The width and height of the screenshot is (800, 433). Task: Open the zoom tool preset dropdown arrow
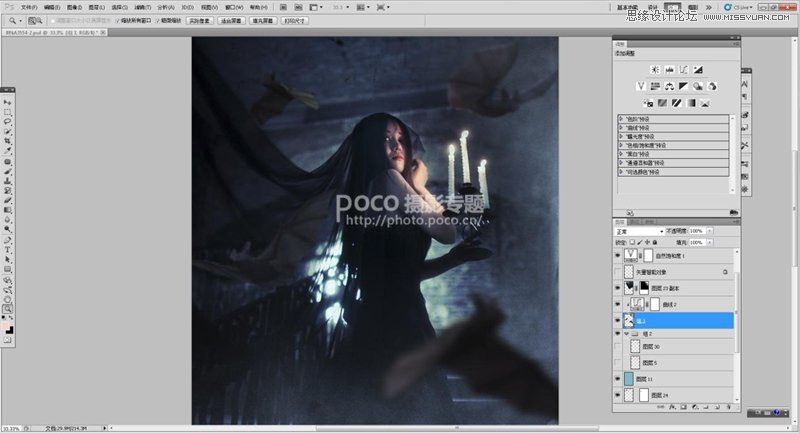(x=20, y=21)
